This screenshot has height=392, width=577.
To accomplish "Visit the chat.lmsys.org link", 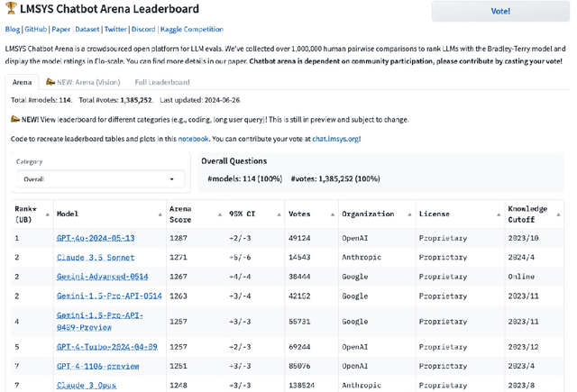I will click(335, 139).
